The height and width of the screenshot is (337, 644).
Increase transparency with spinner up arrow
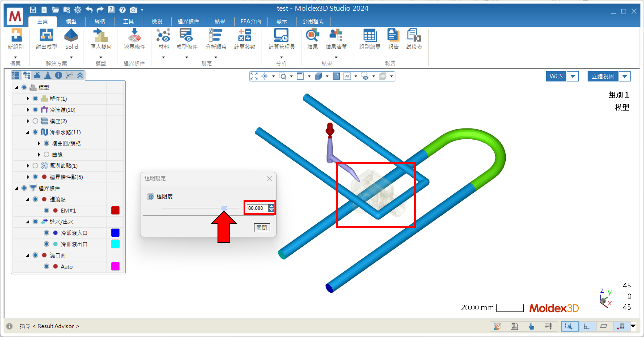coord(272,206)
